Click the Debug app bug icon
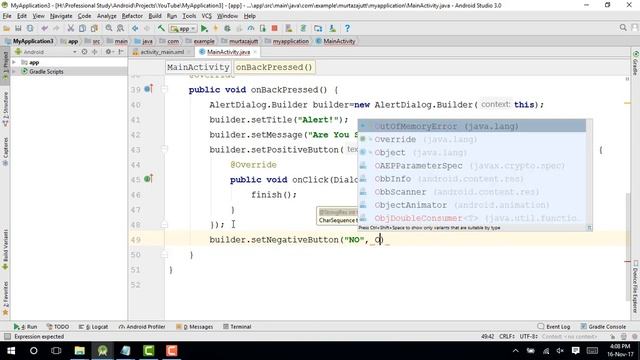 pos(227,28)
